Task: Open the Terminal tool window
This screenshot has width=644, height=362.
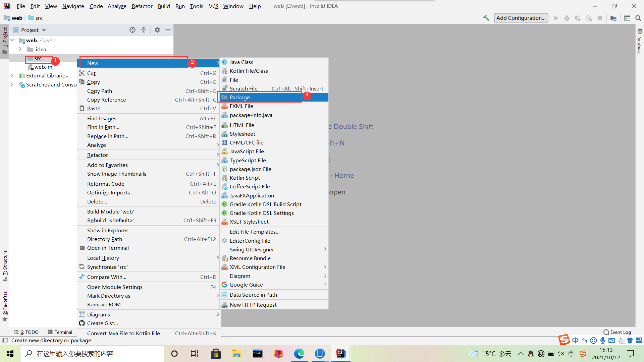Action: click(x=60, y=332)
